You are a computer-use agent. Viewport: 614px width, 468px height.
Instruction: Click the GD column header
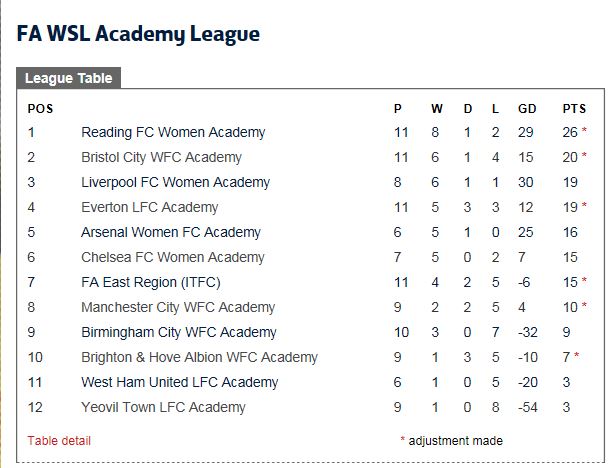(x=527, y=108)
